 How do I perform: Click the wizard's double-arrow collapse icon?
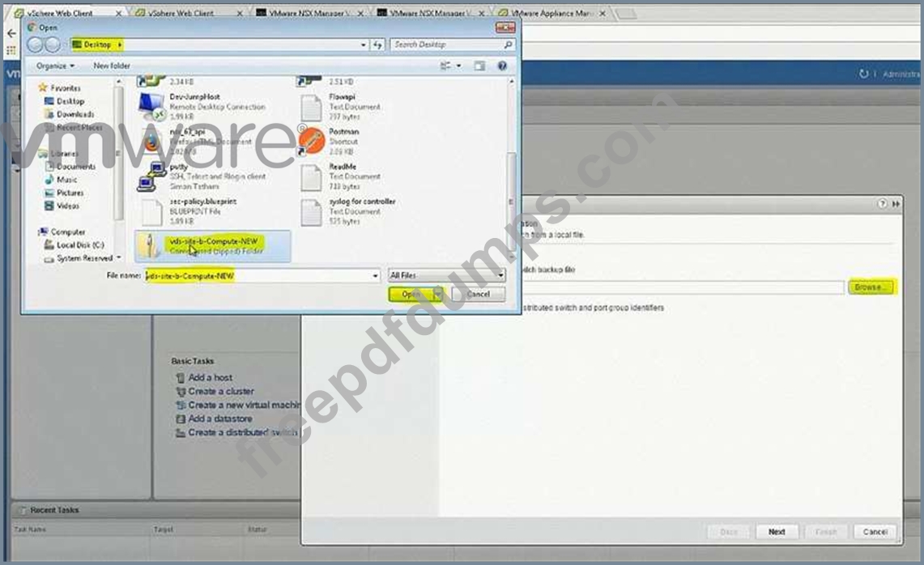pyautogui.click(x=896, y=203)
